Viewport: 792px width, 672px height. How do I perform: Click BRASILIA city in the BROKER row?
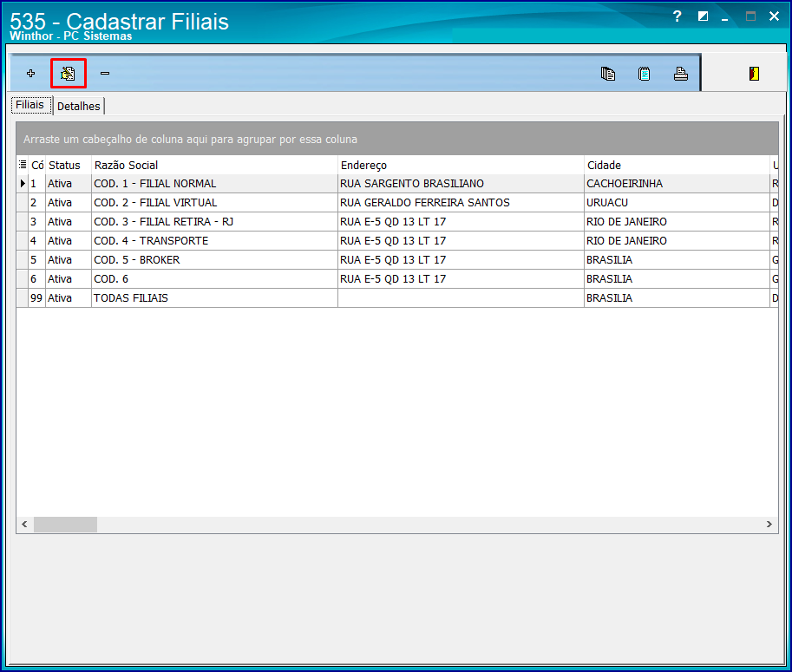click(x=677, y=260)
